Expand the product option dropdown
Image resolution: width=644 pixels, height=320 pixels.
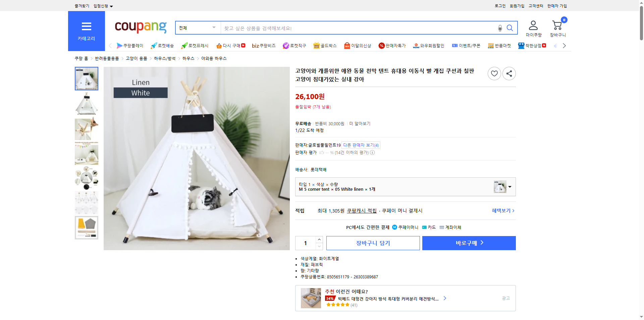point(510,187)
